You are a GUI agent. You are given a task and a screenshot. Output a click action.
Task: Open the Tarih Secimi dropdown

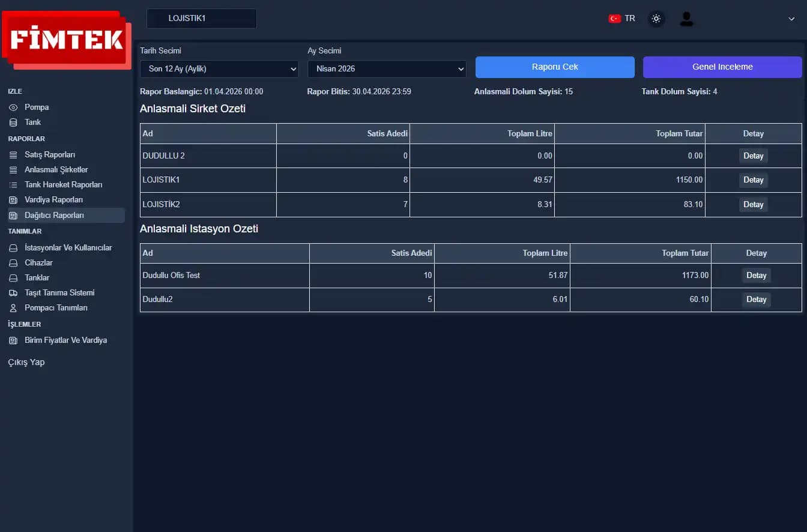click(219, 69)
